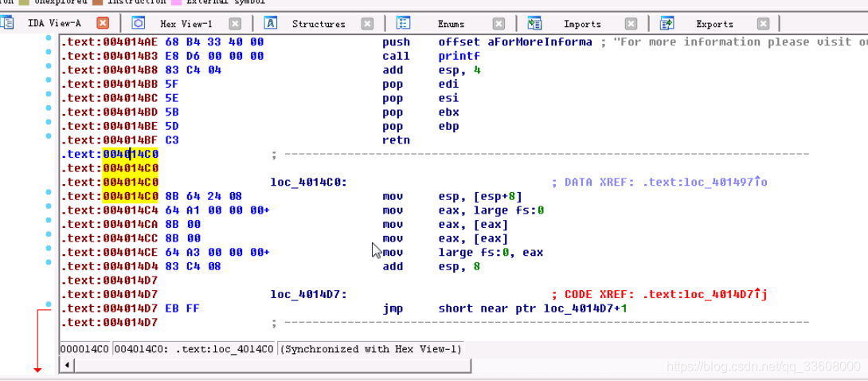Close the IDA View-A tab
The height and width of the screenshot is (381, 868).
point(103,23)
